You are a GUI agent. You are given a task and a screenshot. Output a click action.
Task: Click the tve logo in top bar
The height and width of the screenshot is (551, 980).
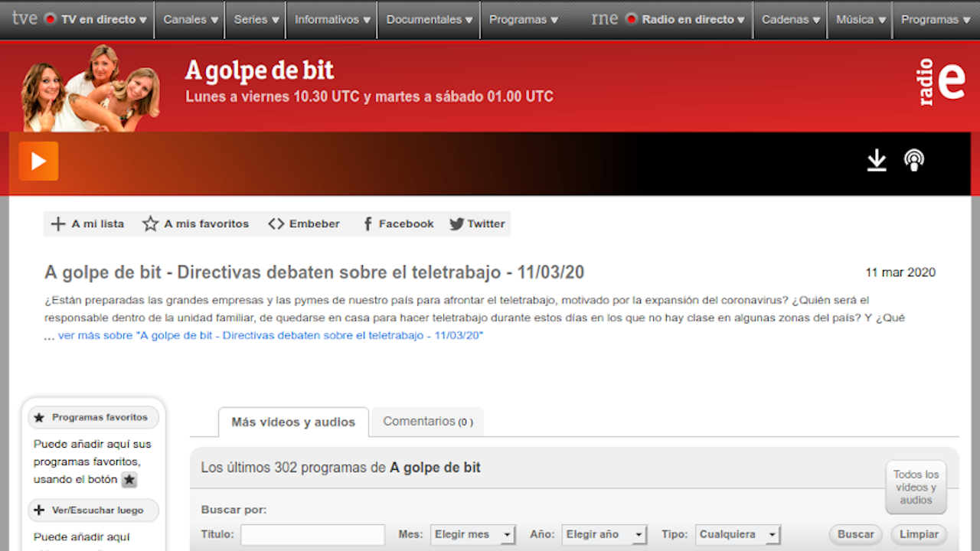point(24,18)
